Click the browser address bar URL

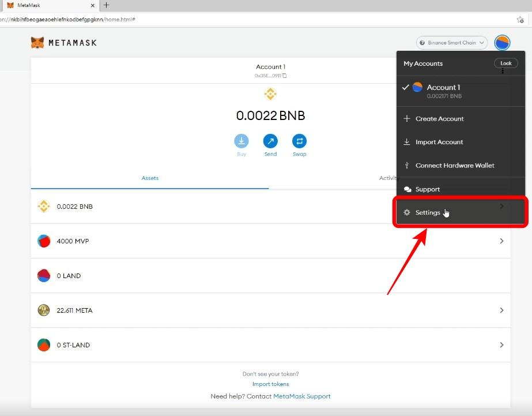[x=68, y=20]
